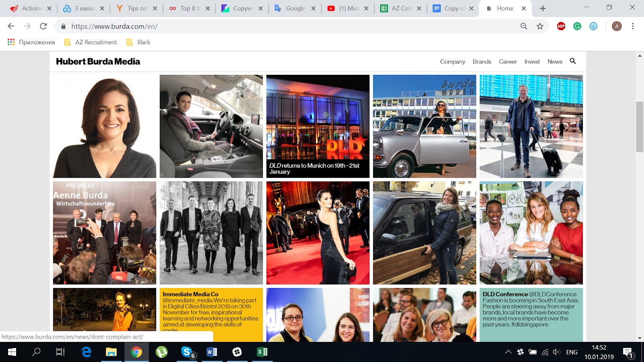The height and width of the screenshot is (362, 644).
Task: Open AZ Recruitment bookmark folder
Action: click(x=91, y=42)
